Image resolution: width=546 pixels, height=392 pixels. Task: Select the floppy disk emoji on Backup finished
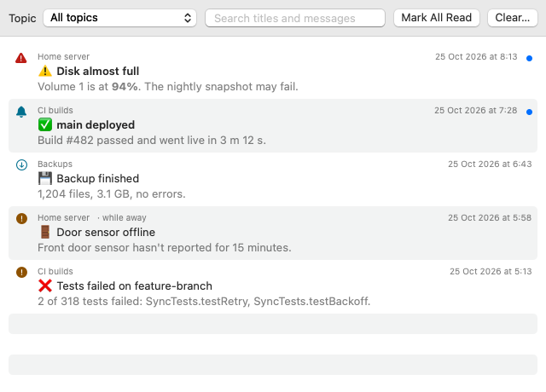click(x=45, y=178)
